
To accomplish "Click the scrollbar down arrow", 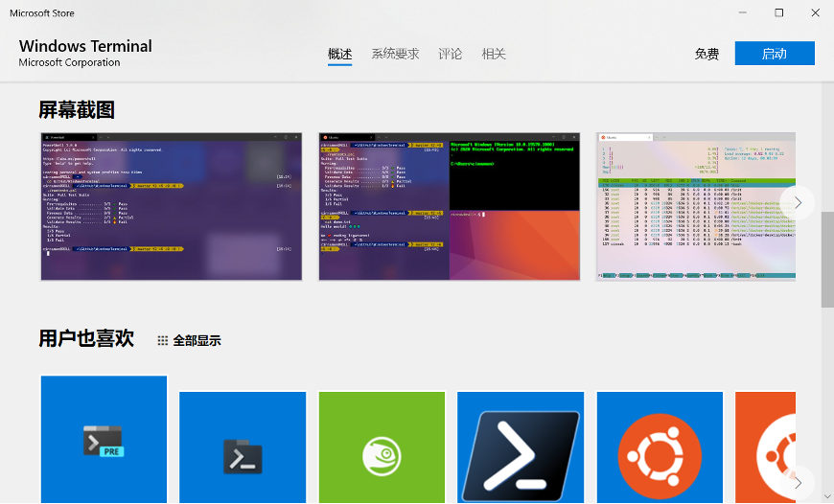I will [x=827, y=497].
